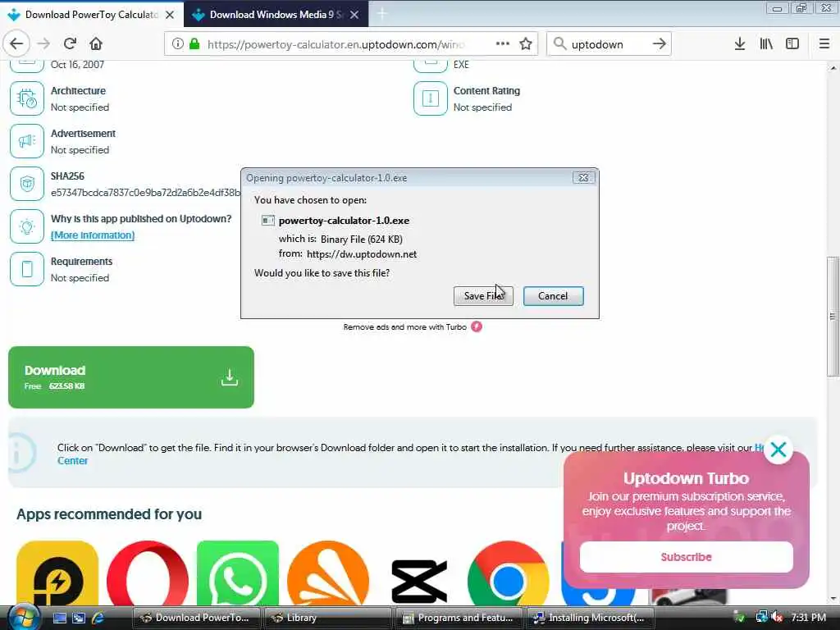Click Save File in the download dialog

[483, 296]
